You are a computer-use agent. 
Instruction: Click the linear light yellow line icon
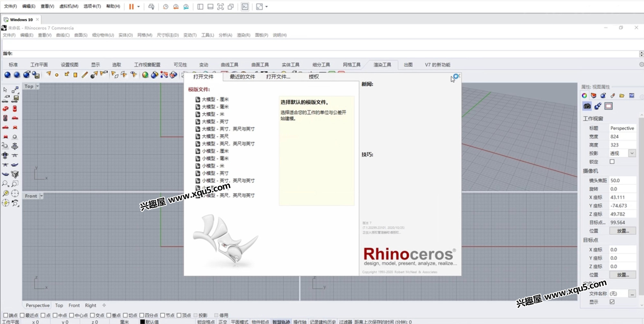click(x=85, y=75)
